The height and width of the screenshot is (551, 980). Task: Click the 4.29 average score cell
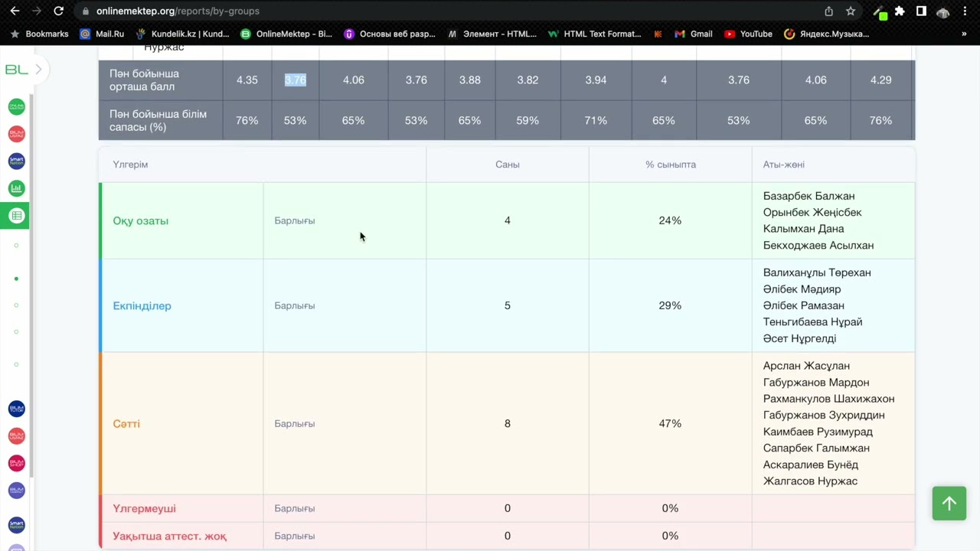[880, 80]
